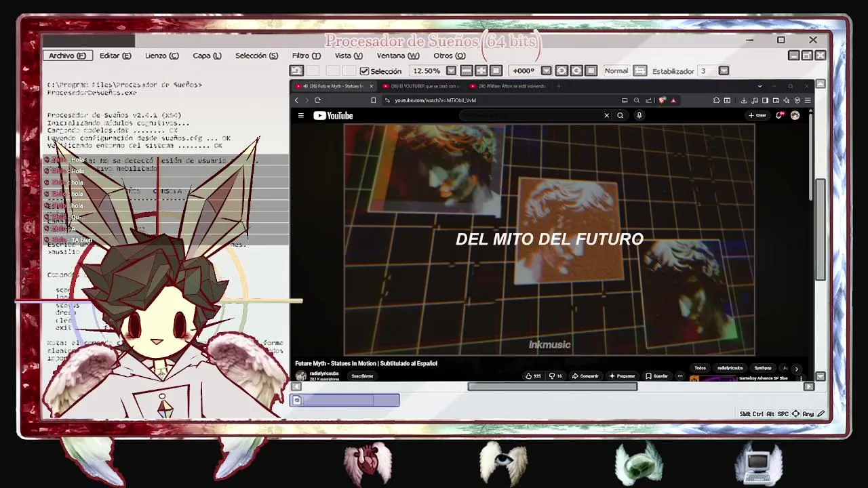Open the Filtro (T) menu
The width and height of the screenshot is (868, 488).
[x=307, y=56]
